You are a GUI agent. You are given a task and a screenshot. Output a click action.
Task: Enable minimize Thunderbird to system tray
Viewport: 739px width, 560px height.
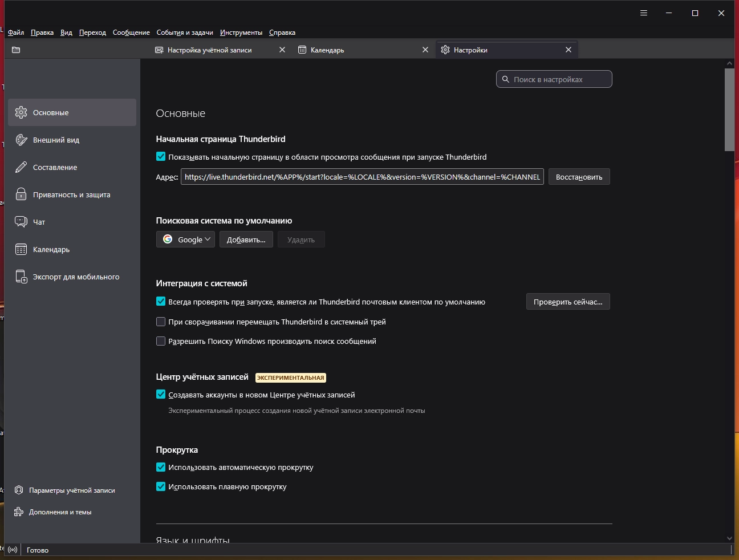click(x=161, y=322)
